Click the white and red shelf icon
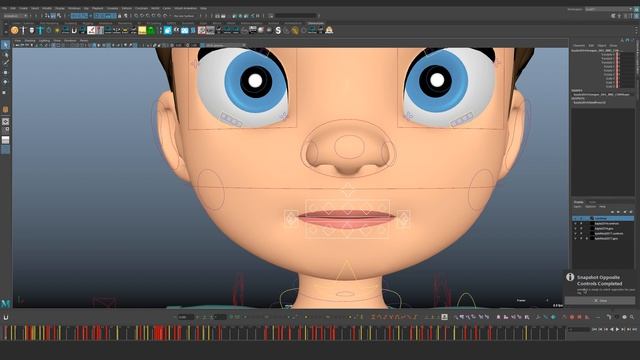This screenshot has height=360, width=640. click(91, 30)
